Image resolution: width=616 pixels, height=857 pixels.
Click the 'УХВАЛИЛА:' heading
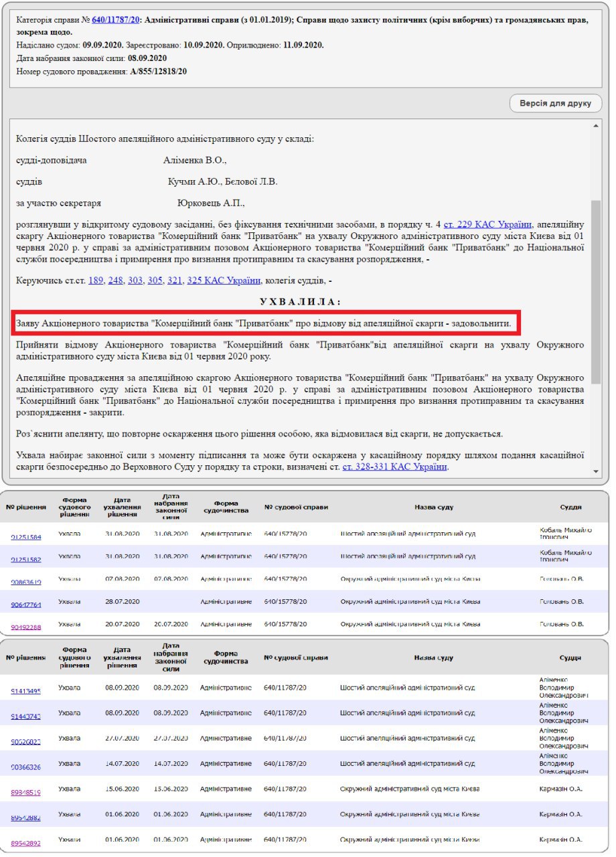coord(300,302)
